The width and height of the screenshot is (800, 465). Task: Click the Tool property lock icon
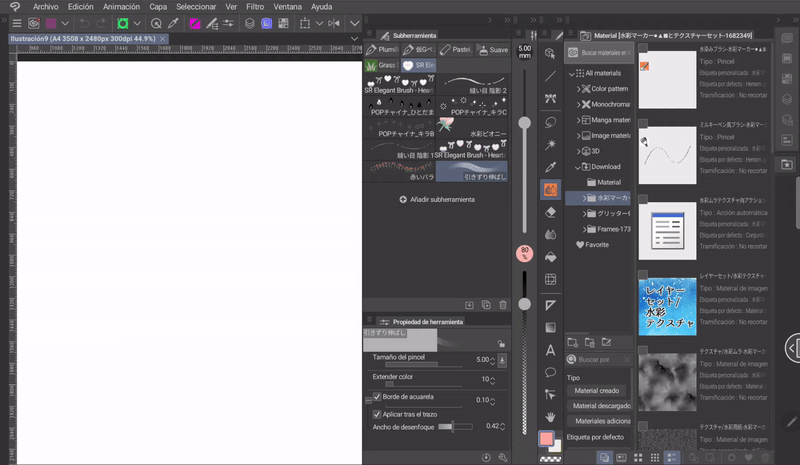tap(501, 344)
